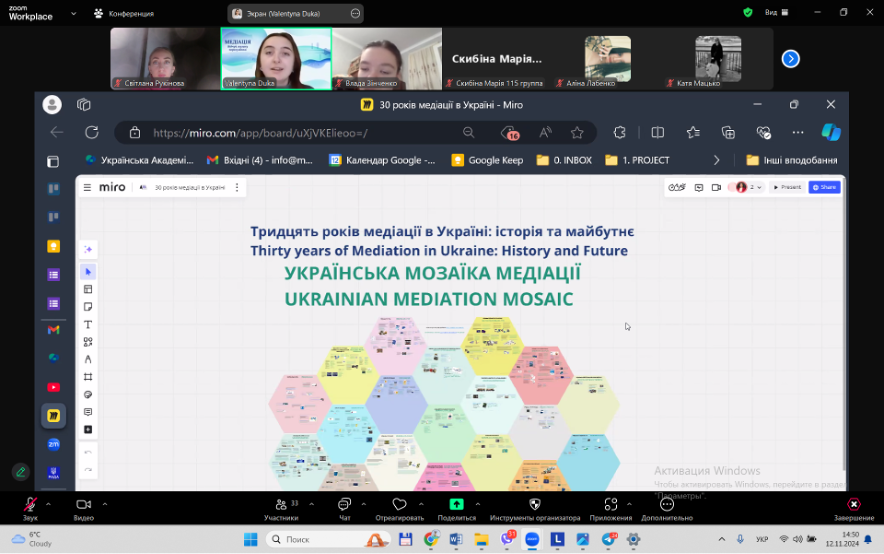Open the Інші вподобання folder

coord(792,160)
